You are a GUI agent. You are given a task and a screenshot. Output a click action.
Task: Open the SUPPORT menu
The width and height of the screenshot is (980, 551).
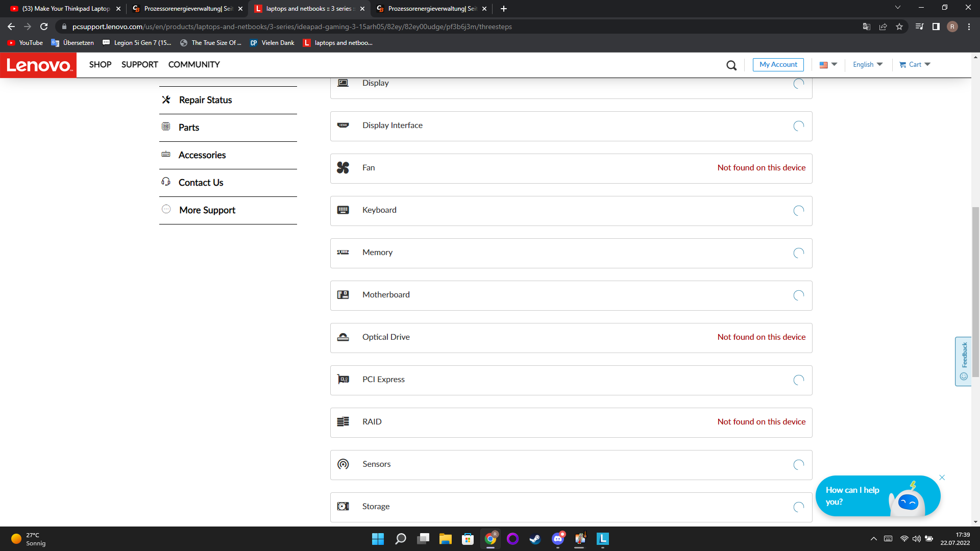tap(139, 65)
